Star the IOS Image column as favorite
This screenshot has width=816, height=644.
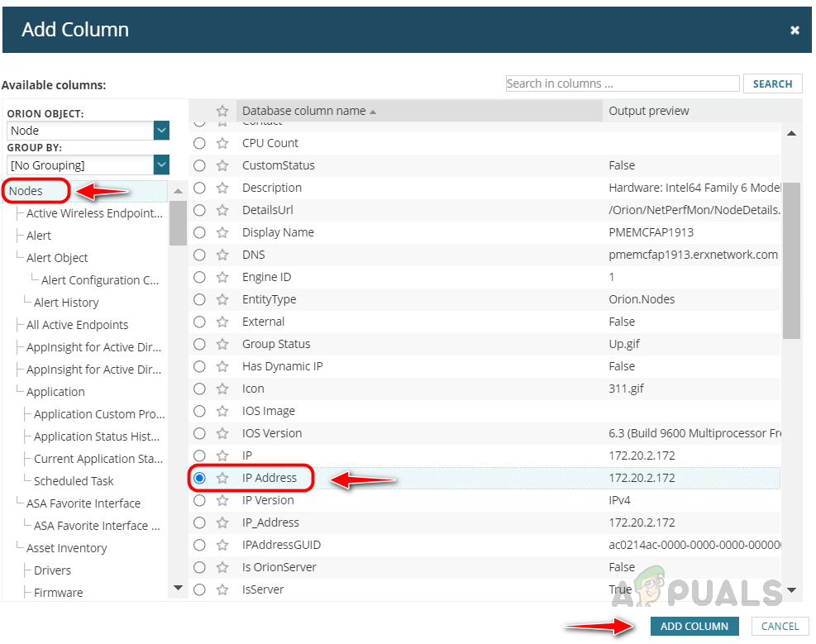pos(222,412)
